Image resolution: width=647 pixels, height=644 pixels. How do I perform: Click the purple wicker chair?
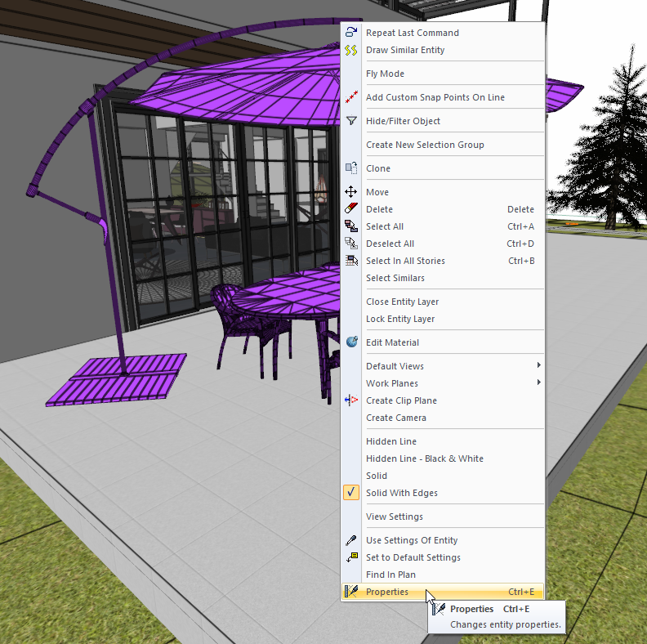tap(243, 322)
